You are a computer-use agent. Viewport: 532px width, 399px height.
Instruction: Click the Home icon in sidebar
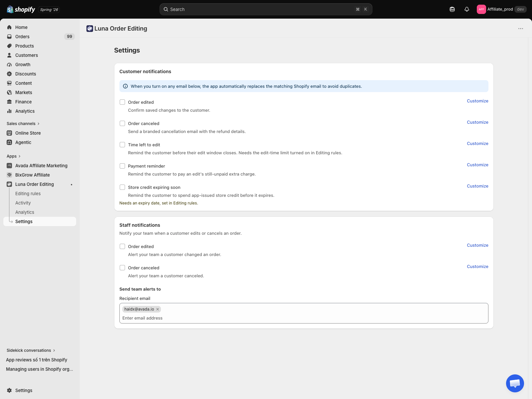coord(9,27)
